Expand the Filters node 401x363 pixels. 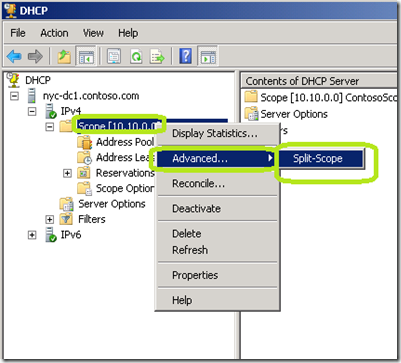click(50, 219)
